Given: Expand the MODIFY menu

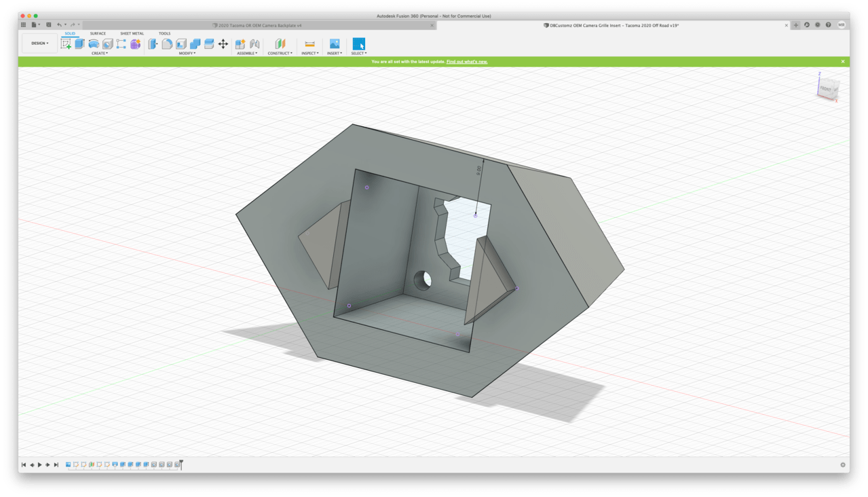Looking at the screenshot, I should pyautogui.click(x=187, y=53).
